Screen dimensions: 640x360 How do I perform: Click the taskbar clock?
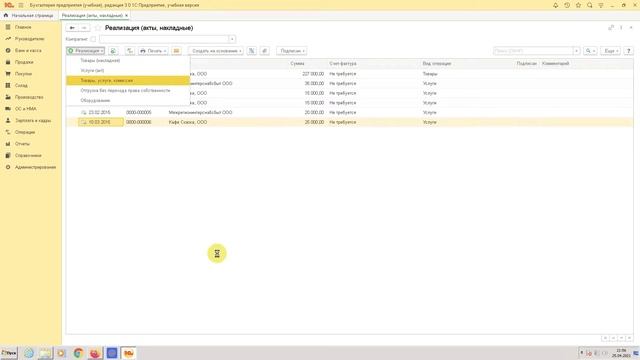pyautogui.click(x=621, y=353)
